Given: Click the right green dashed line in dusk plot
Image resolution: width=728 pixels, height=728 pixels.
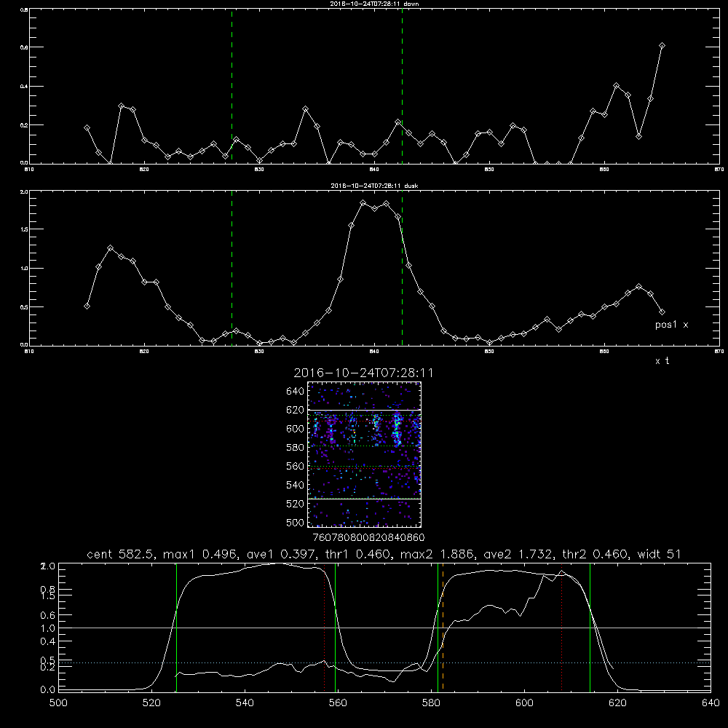Looking at the screenshot, I should click(402, 269).
